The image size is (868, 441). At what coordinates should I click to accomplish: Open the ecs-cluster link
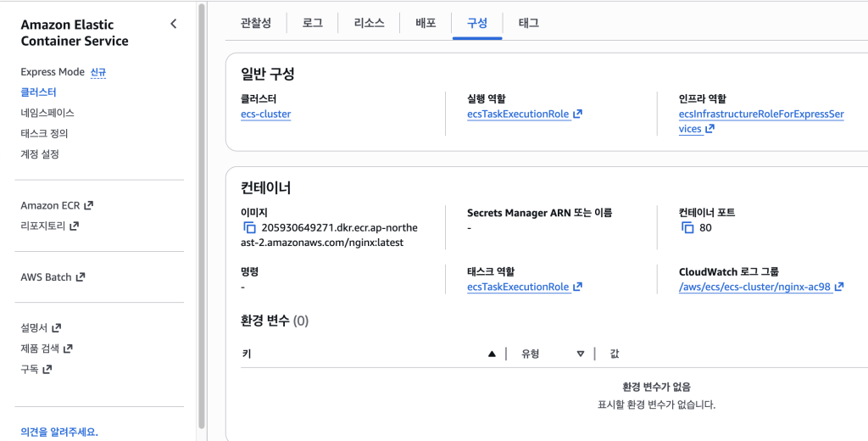point(265,114)
